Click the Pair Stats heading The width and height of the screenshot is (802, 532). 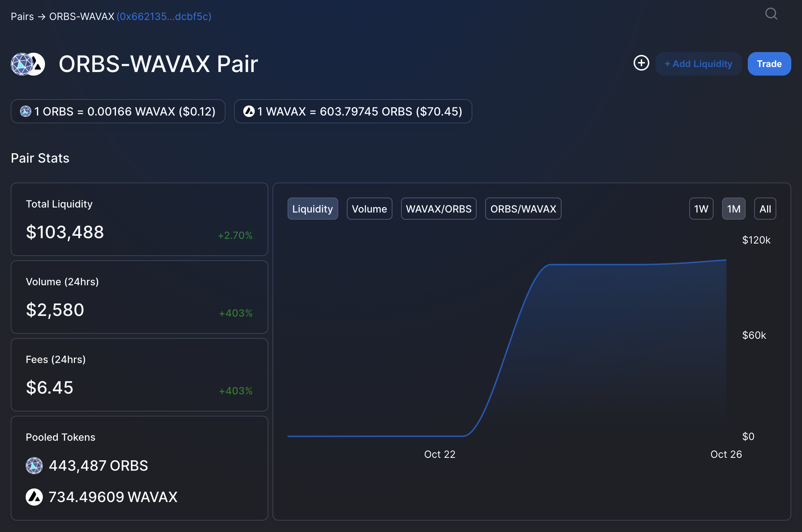pyautogui.click(x=40, y=158)
